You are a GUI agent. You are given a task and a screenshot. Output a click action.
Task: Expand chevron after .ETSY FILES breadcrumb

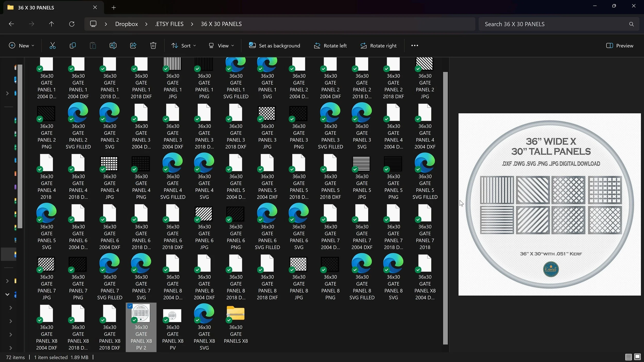192,24
